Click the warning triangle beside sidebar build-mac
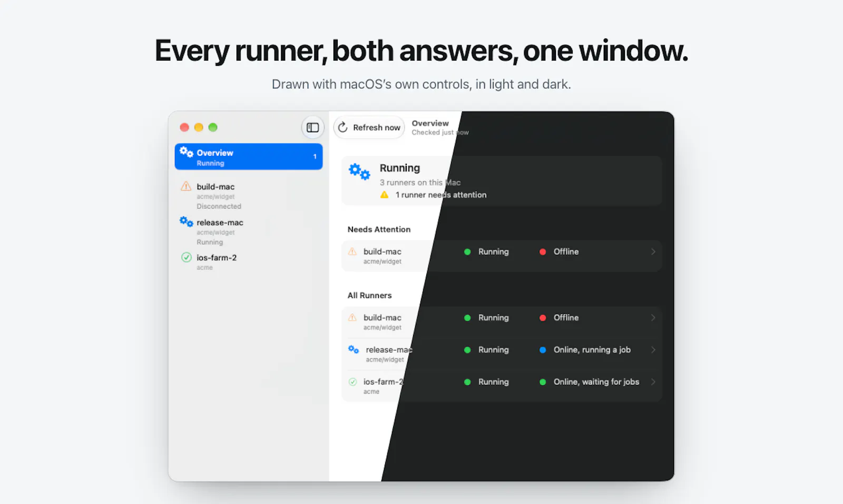The image size is (843, 504). click(x=186, y=186)
